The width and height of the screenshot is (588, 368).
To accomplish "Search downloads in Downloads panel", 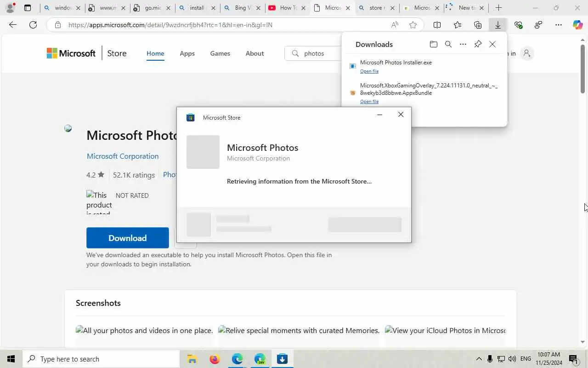I will 448,44.
